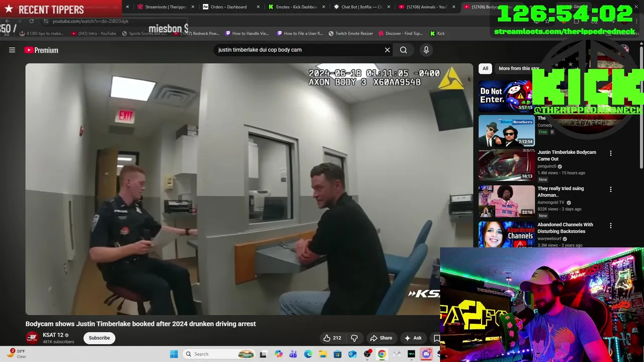The image size is (644, 362).
Task: Dislike the video with thumbs down
Action: coord(354,338)
